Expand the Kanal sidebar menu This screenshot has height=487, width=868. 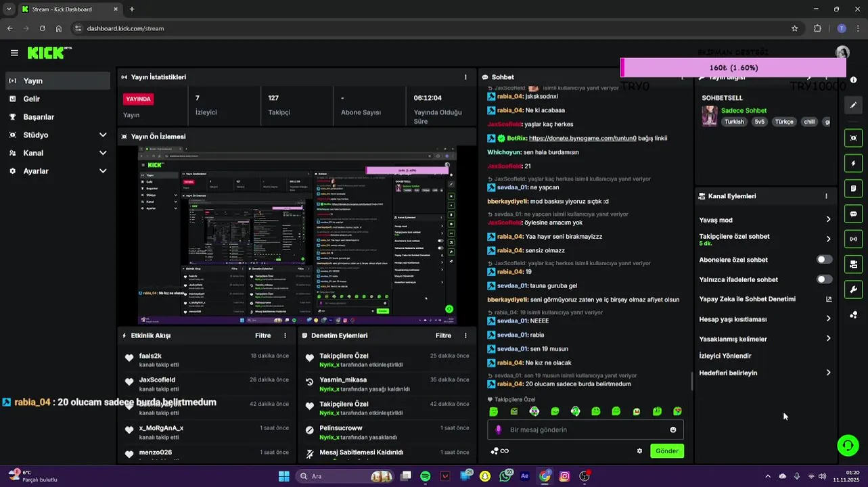pyautogui.click(x=58, y=153)
